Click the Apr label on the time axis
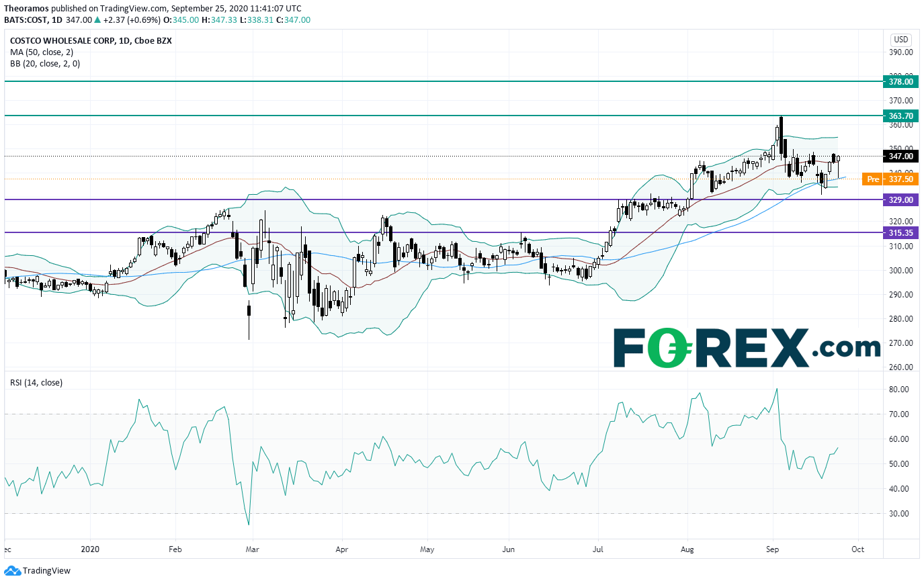 tap(341, 548)
